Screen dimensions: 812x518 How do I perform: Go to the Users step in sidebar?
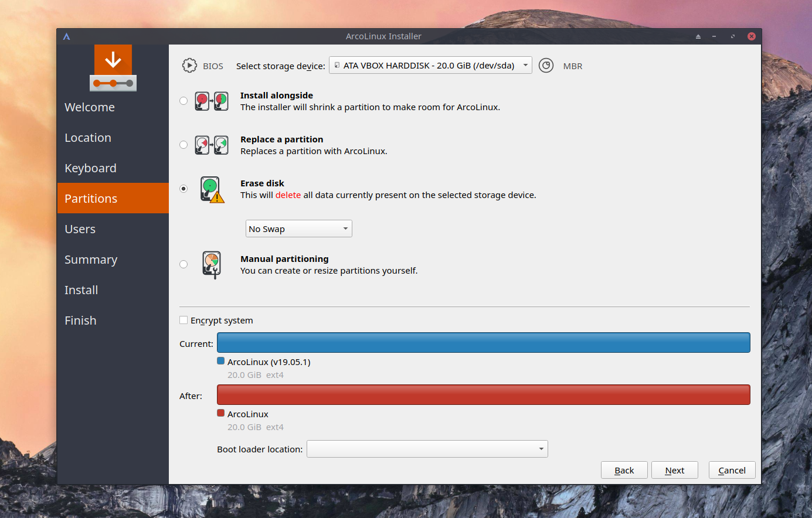click(113, 229)
